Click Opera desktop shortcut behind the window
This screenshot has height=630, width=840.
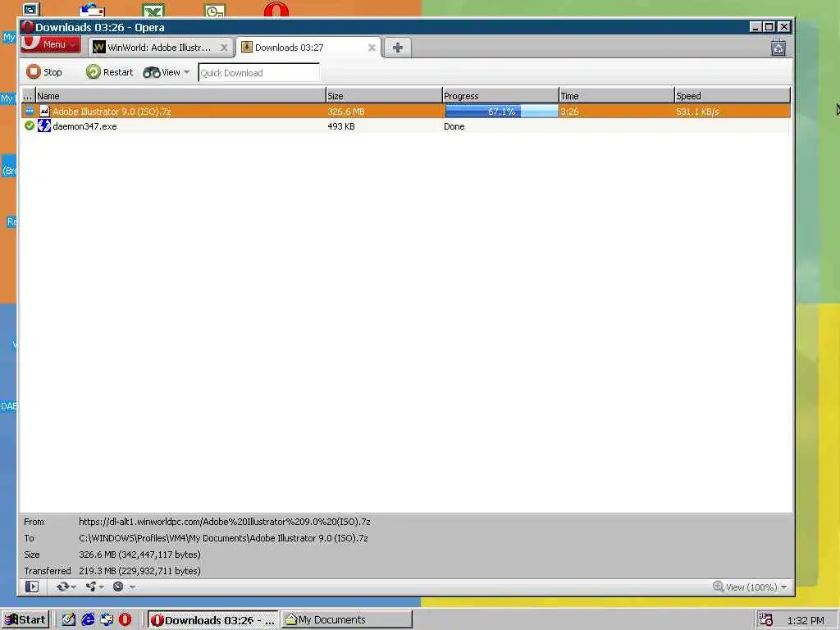tap(276, 9)
